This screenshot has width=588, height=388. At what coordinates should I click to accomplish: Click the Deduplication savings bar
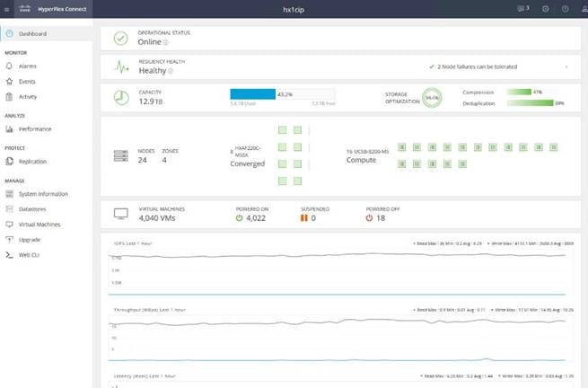tap(531, 103)
